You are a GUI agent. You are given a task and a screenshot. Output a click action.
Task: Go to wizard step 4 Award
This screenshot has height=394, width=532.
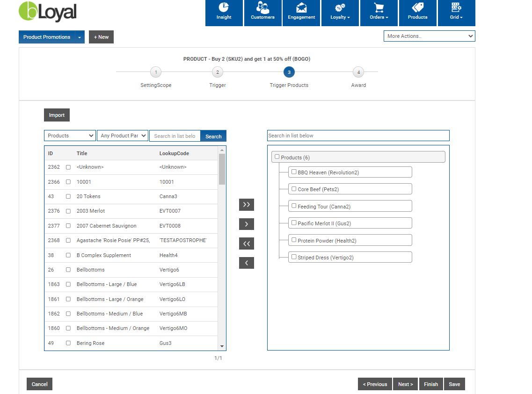358,72
